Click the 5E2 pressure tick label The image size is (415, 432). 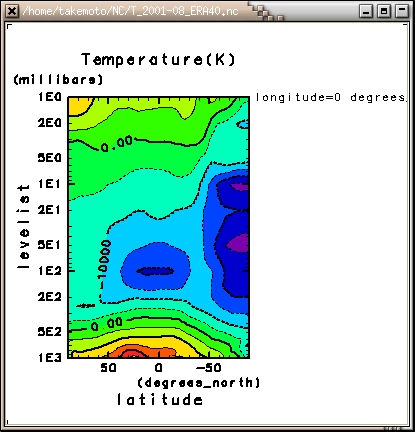50,332
